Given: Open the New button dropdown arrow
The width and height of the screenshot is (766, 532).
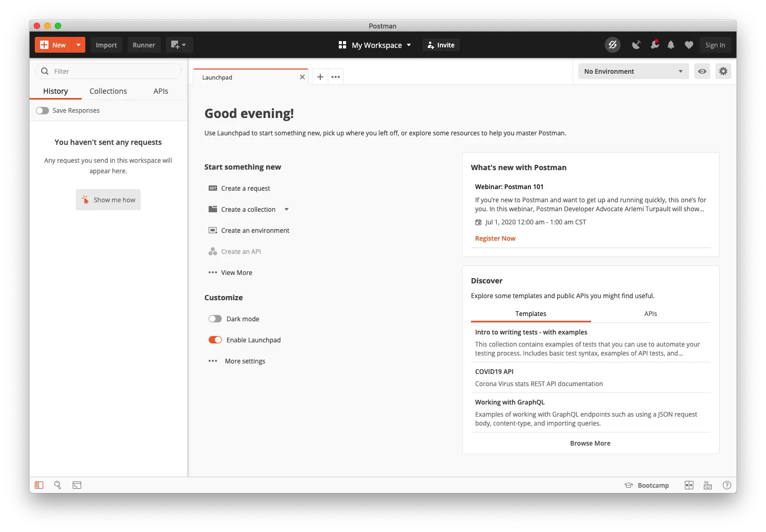Looking at the screenshot, I should [78, 45].
